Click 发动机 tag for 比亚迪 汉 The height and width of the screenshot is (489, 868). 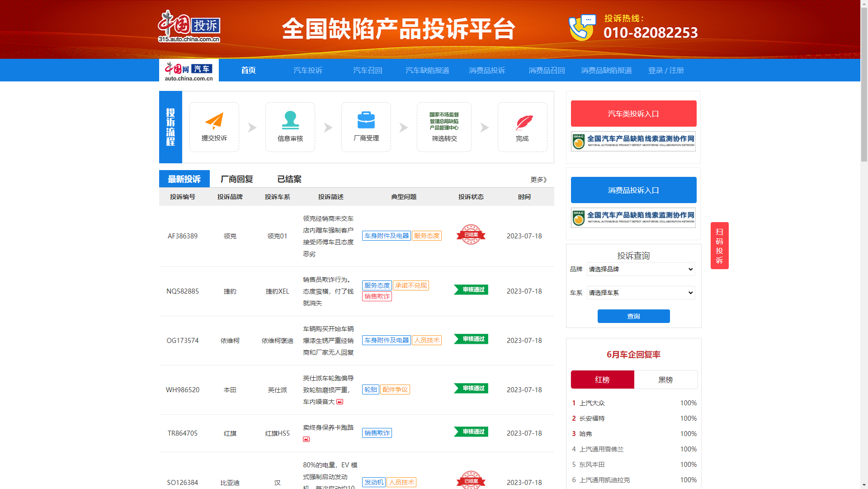click(374, 482)
